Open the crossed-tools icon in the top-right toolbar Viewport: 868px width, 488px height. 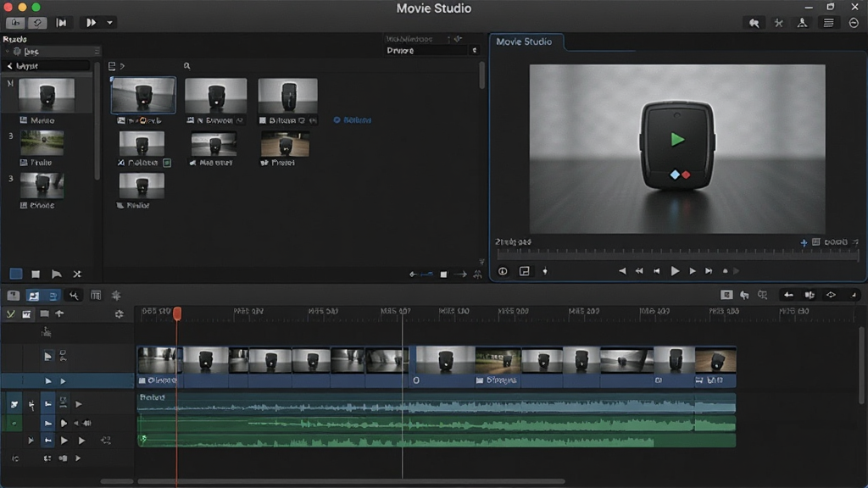tap(778, 23)
